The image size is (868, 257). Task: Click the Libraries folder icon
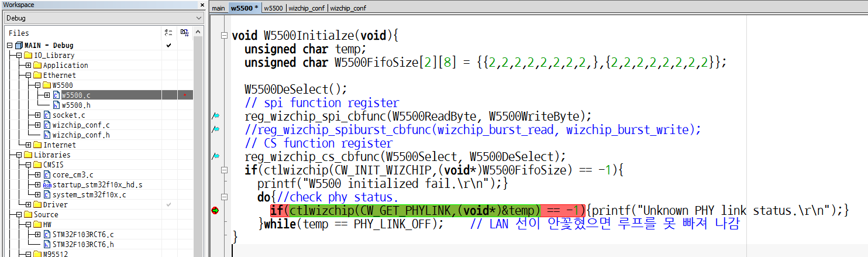[x=28, y=155]
